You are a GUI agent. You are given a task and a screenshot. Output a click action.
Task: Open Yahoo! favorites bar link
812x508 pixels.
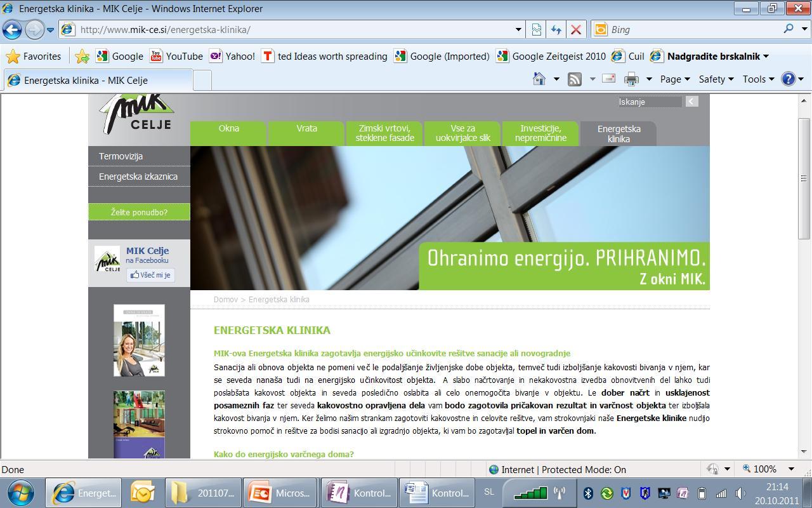[232, 56]
